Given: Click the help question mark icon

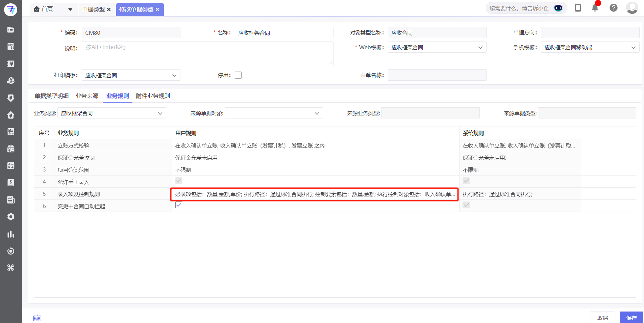Looking at the screenshot, I should (614, 8).
